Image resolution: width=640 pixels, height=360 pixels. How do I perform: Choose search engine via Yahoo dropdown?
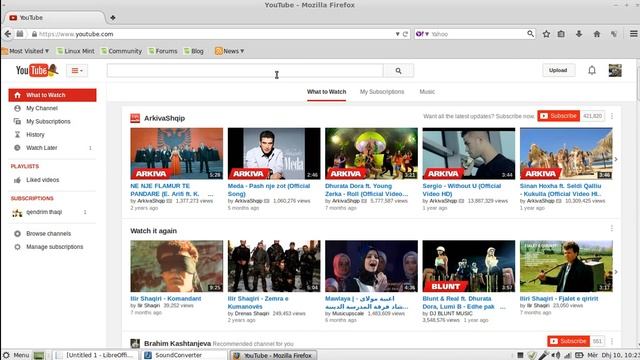[422, 34]
